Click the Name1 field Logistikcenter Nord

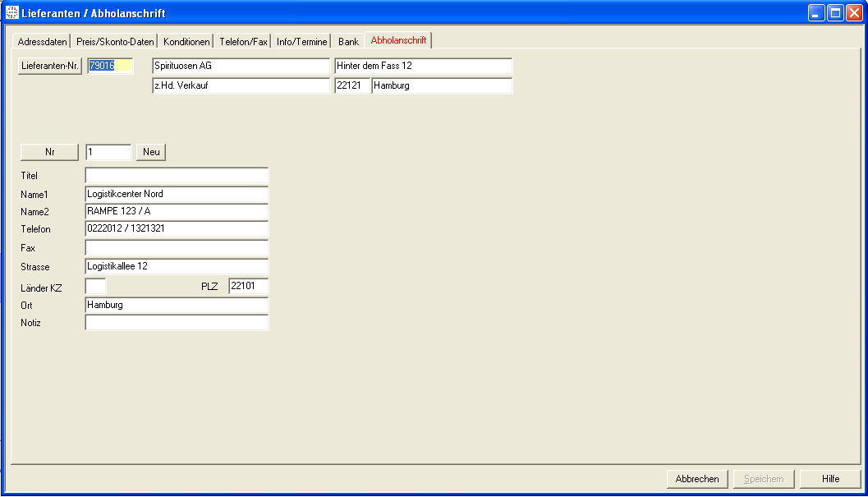[177, 195]
